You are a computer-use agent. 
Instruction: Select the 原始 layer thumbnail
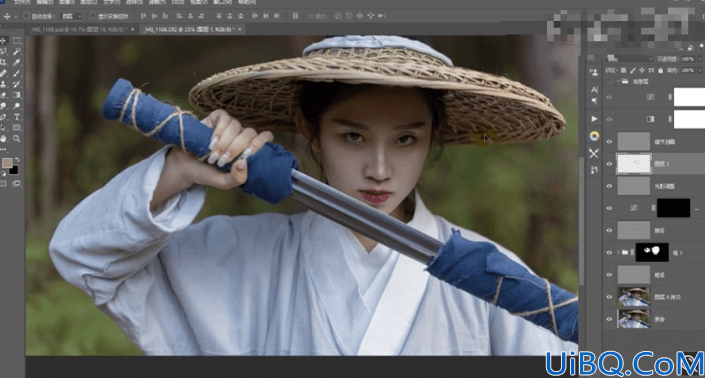[x=634, y=319]
